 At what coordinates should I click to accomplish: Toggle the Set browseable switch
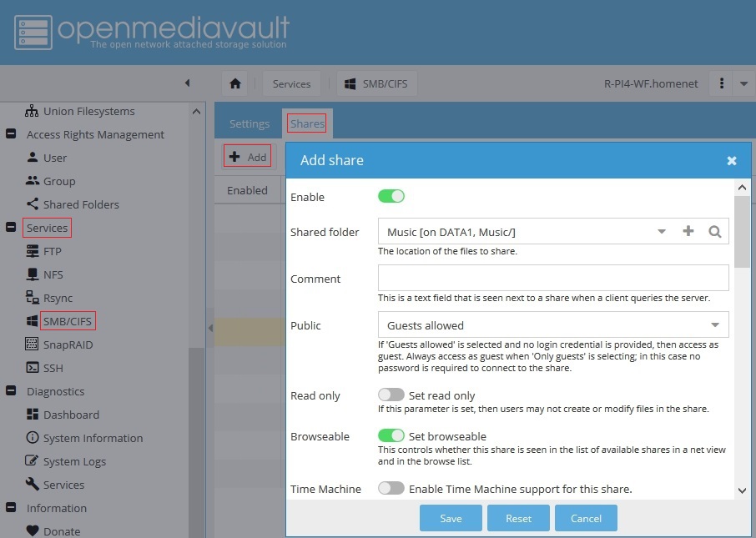pyautogui.click(x=391, y=435)
